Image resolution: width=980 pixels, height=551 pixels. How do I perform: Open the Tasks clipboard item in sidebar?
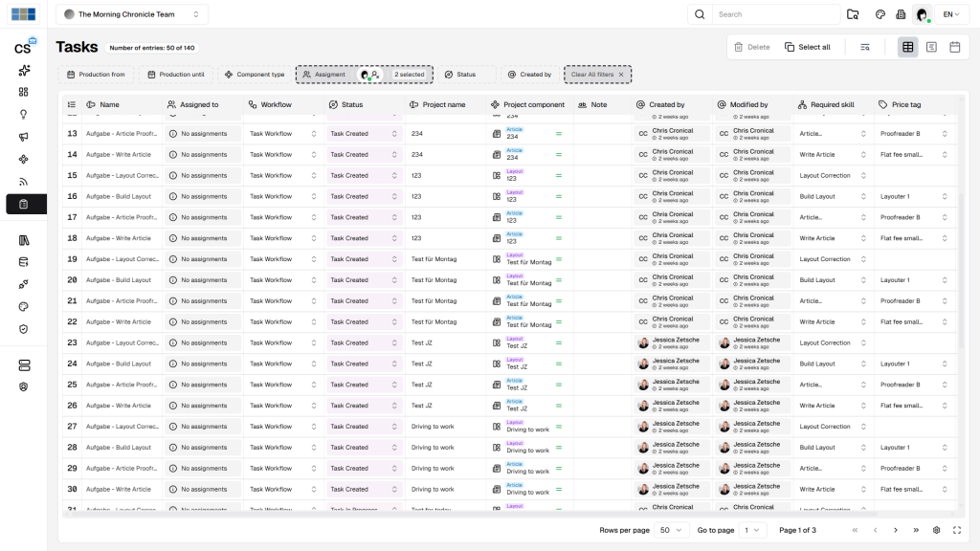[x=24, y=204]
